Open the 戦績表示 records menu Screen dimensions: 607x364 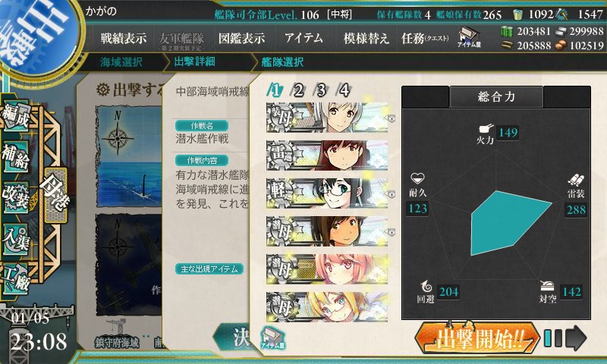pos(124,38)
